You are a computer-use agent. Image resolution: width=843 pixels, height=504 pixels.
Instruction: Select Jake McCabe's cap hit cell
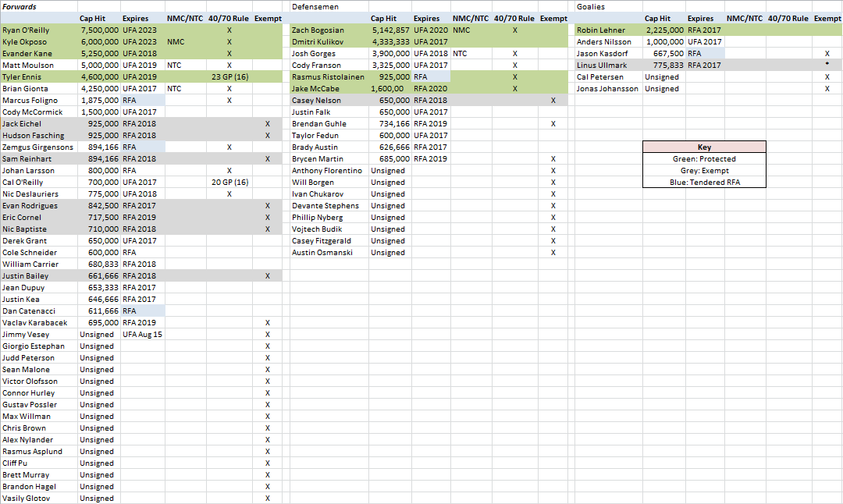pyautogui.click(x=390, y=89)
